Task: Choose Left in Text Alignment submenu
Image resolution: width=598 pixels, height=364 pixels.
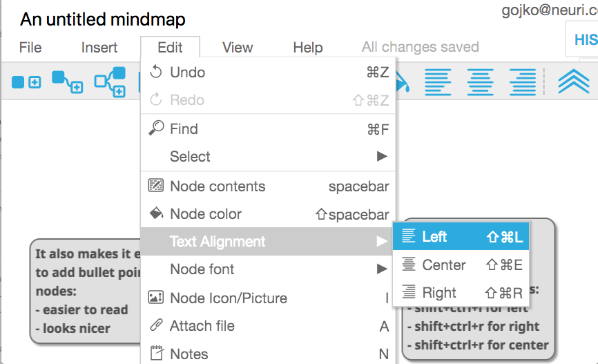Action: tap(461, 236)
